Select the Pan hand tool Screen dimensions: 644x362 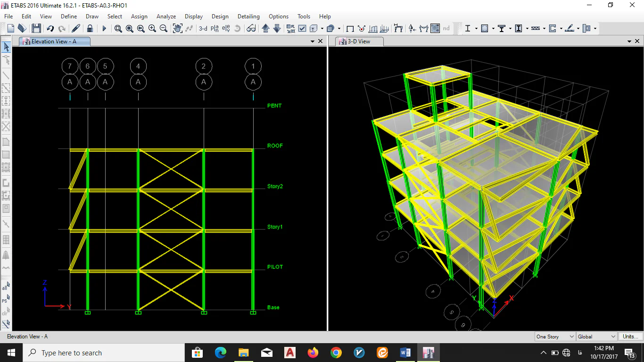(x=177, y=28)
